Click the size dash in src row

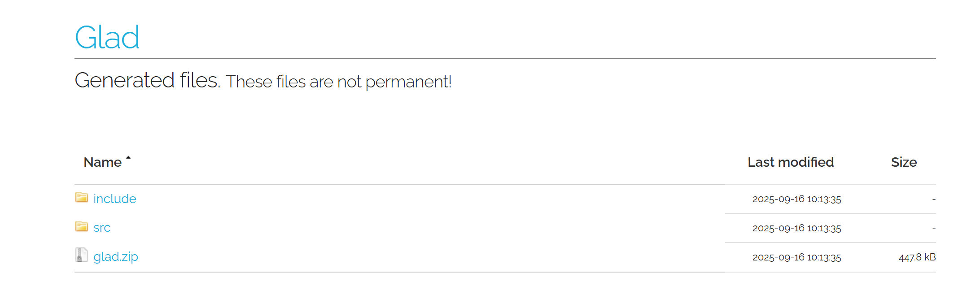pos(934,229)
